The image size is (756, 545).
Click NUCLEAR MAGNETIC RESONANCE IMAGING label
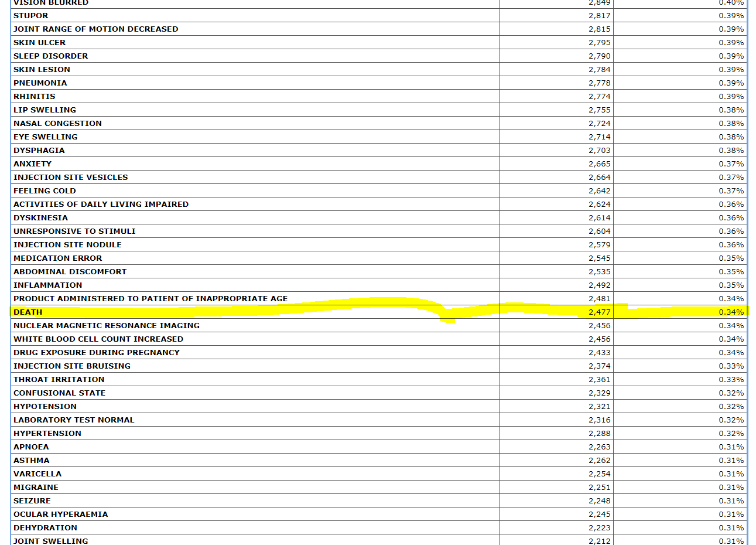[107, 326]
